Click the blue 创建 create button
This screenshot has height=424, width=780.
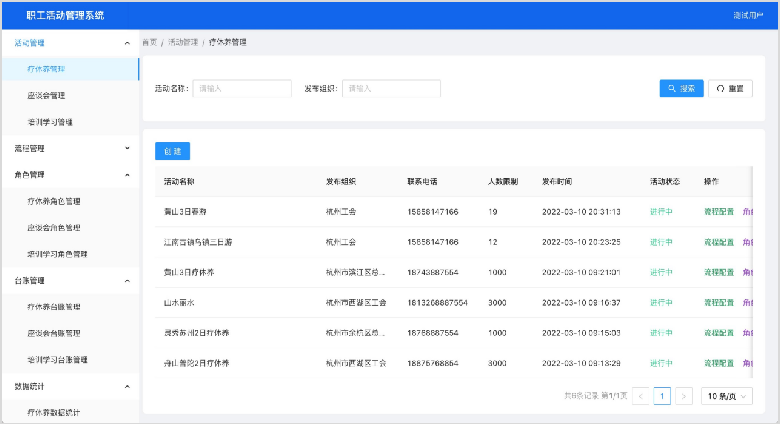[x=172, y=151]
